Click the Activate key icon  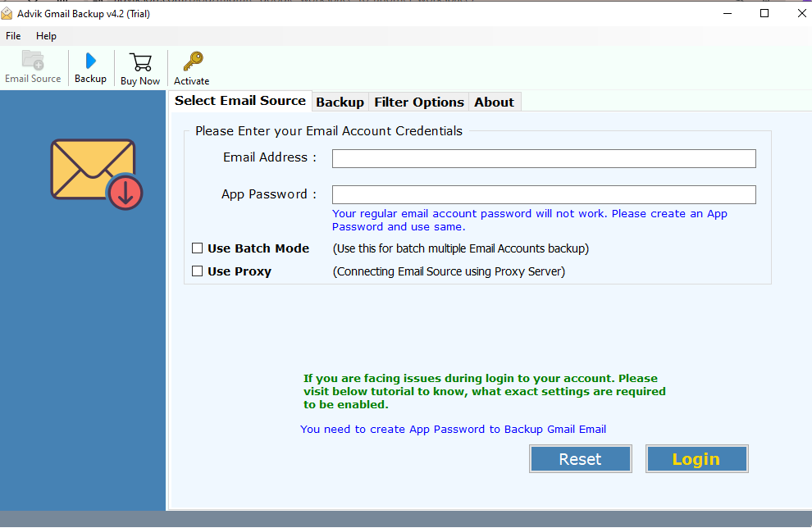[x=192, y=68]
